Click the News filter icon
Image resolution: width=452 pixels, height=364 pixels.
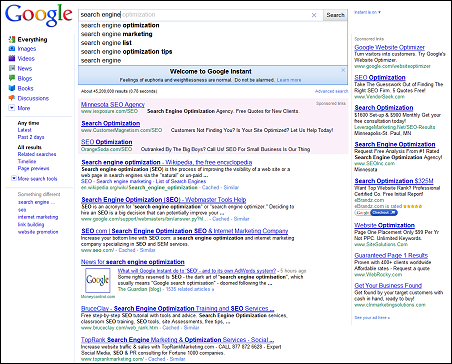pos(12,68)
